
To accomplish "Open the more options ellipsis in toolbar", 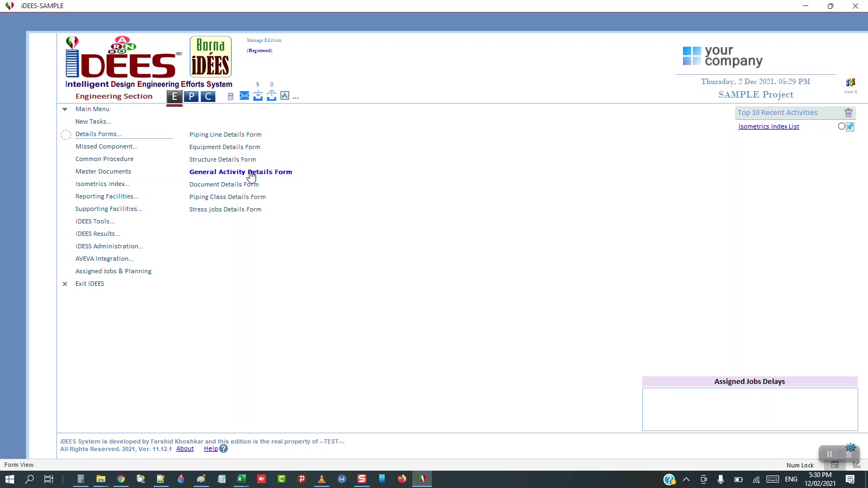I will point(296,98).
